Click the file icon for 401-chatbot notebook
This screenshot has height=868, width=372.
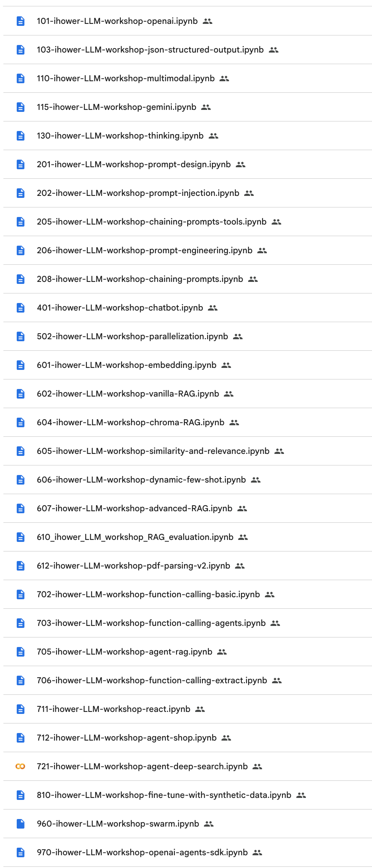pos(21,308)
